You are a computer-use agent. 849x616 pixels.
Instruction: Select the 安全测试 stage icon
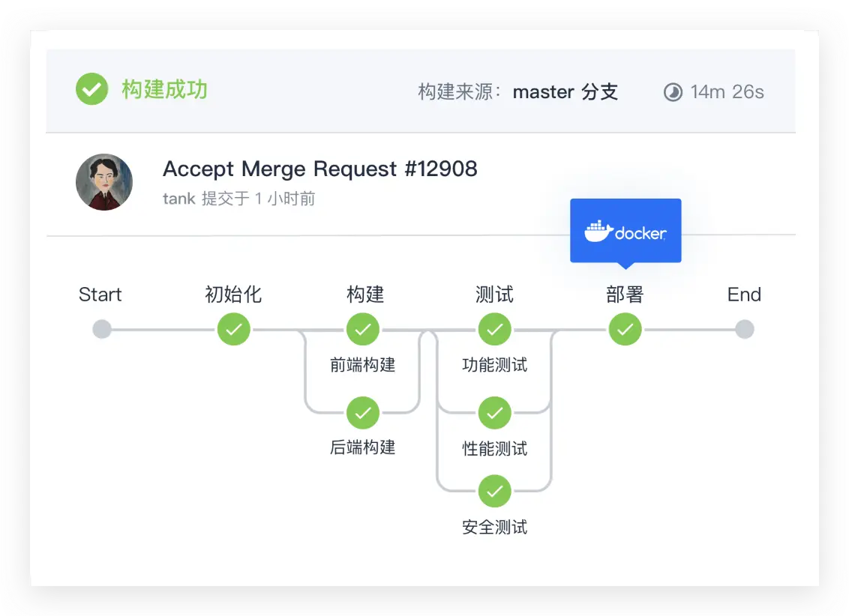click(x=494, y=492)
